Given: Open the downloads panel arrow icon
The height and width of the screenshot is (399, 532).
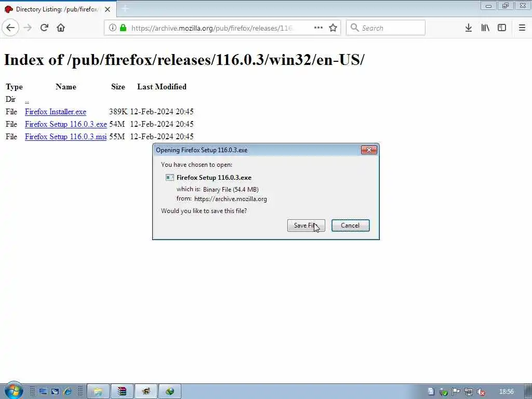Looking at the screenshot, I should tap(469, 28).
